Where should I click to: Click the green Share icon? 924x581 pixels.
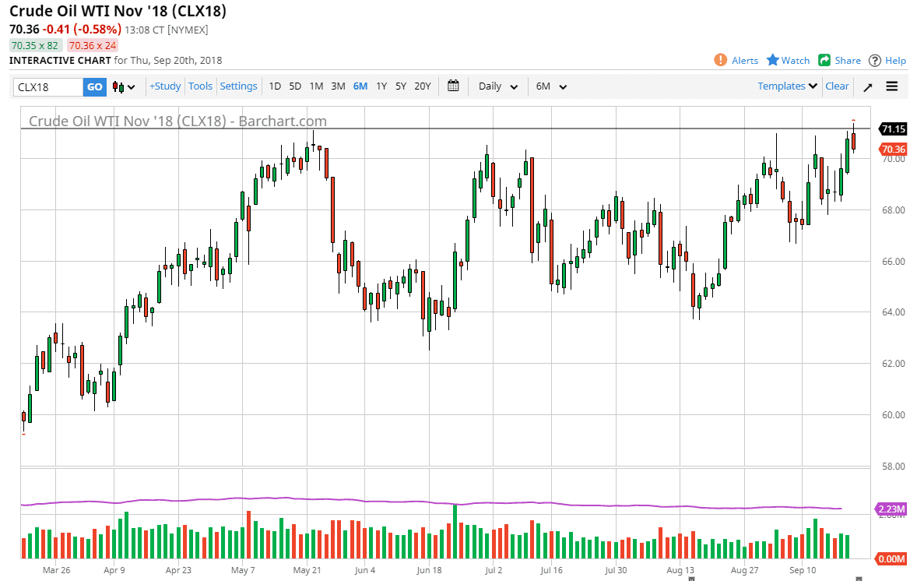(824, 61)
